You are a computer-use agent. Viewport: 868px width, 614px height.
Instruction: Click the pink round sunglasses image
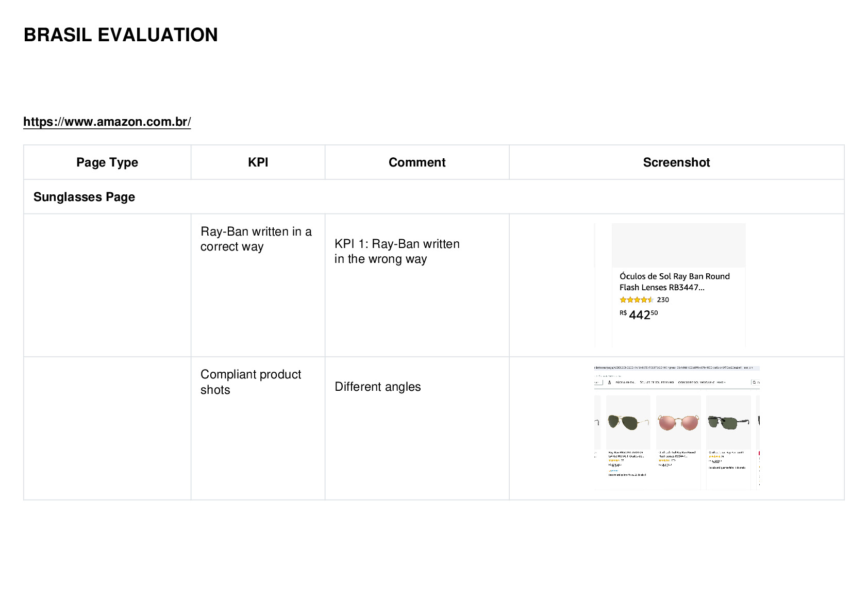[678, 422]
